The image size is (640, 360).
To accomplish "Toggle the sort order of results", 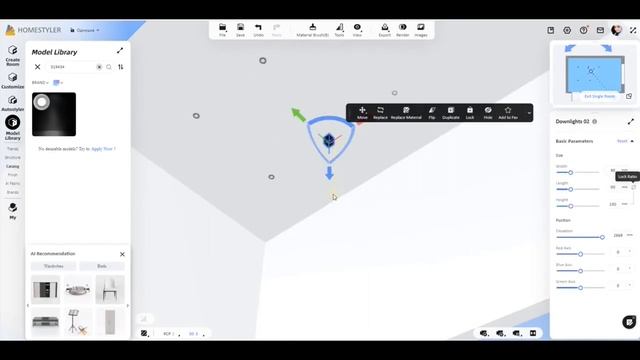I will coord(121,67).
